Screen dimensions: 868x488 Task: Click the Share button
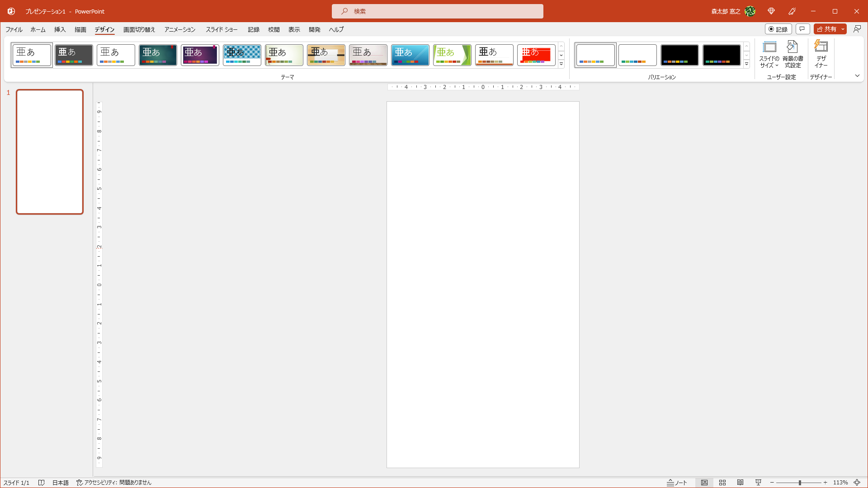[x=826, y=29]
